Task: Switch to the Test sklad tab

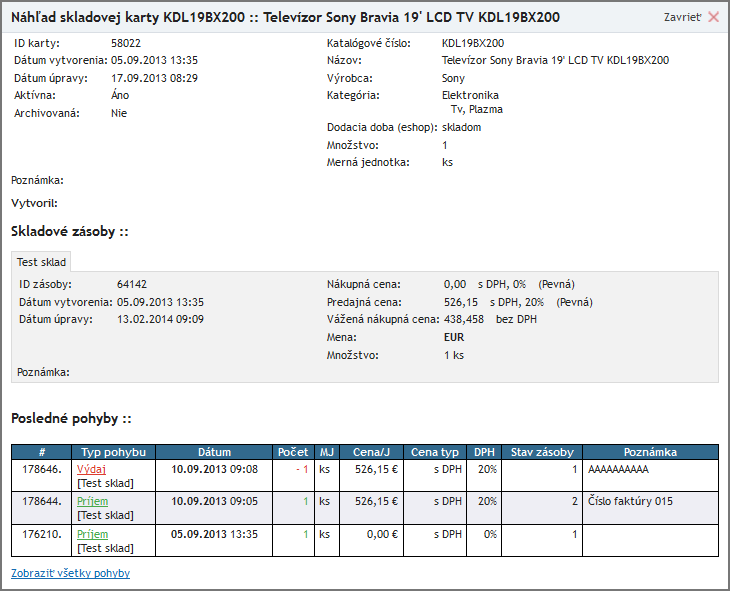Action: pyautogui.click(x=42, y=262)
